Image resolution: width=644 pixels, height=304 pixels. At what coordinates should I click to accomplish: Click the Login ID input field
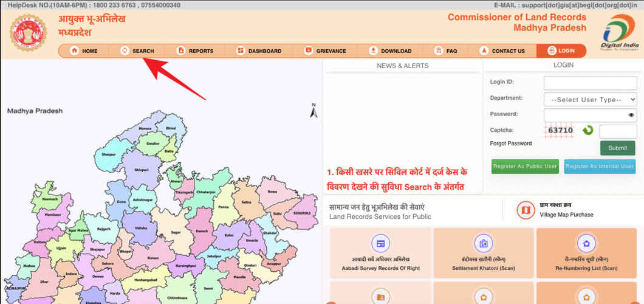[590, 83]
